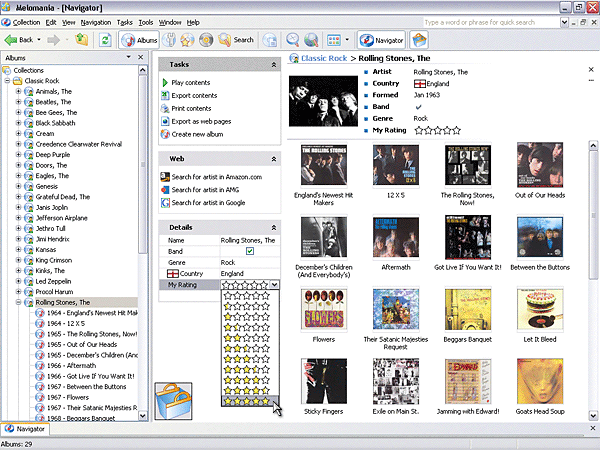600x450 pixels.
Task: Click the My Rating stars in artist header
Action: pyautogui.click(x=437, y=130)
